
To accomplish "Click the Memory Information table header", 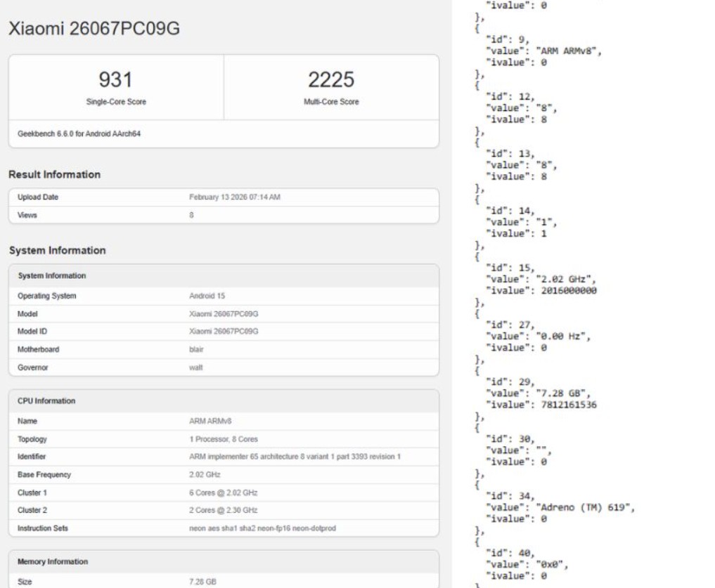I will [x=53, y=562].
